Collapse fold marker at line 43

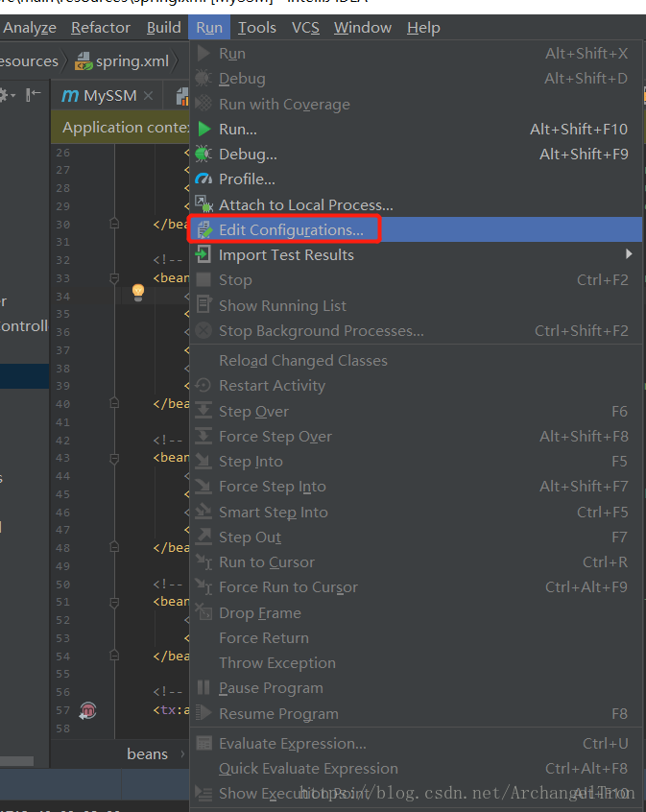click(x=114, y=458)
